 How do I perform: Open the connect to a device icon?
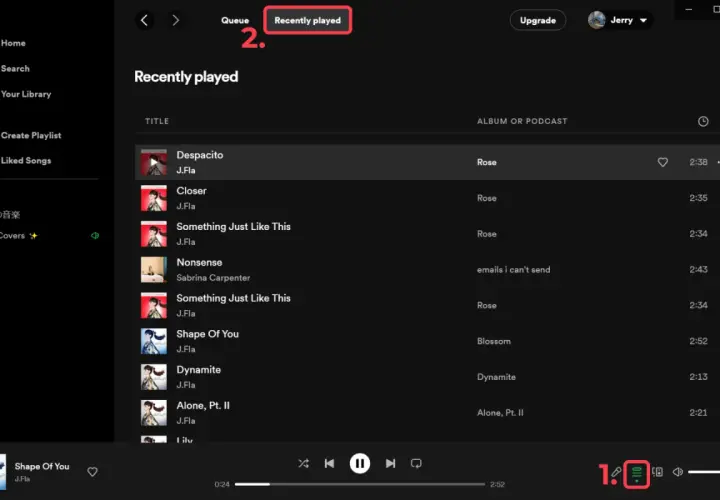pos(658,472)
